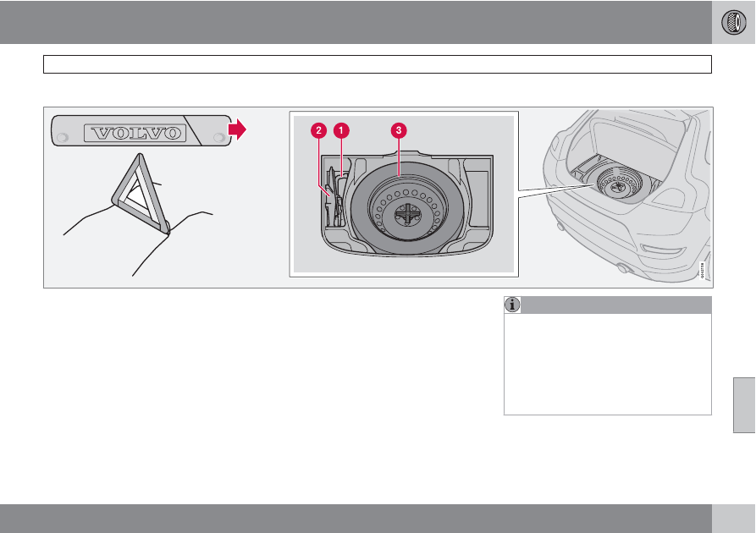This screenshot has height=533, width=756.
Task: Click the red callout number 1
Action: pyautogui.click(x=341, y=130)
